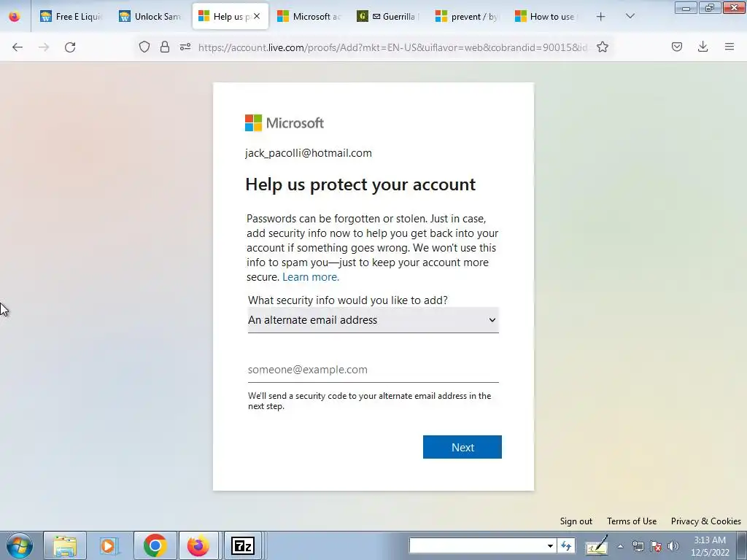The height and width of the screenshot is (560, 747).
Task: Close the Help us protect tab
Action: point(257,17)
